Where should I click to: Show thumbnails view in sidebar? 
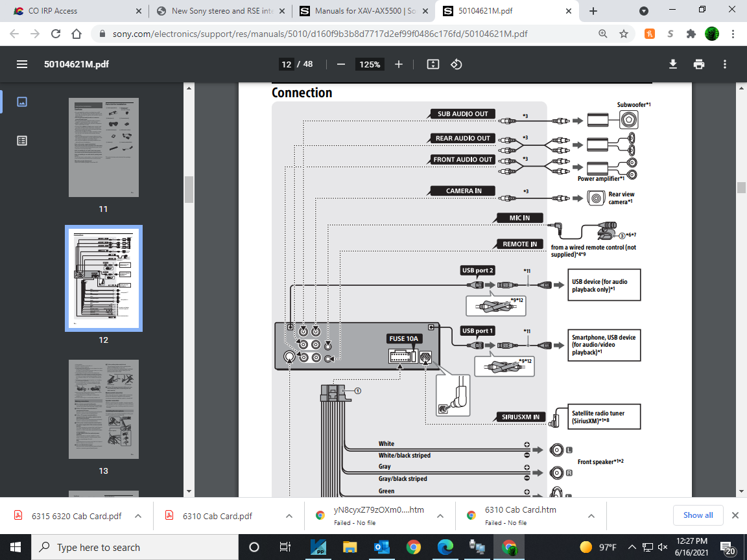[x=22, y=101]
